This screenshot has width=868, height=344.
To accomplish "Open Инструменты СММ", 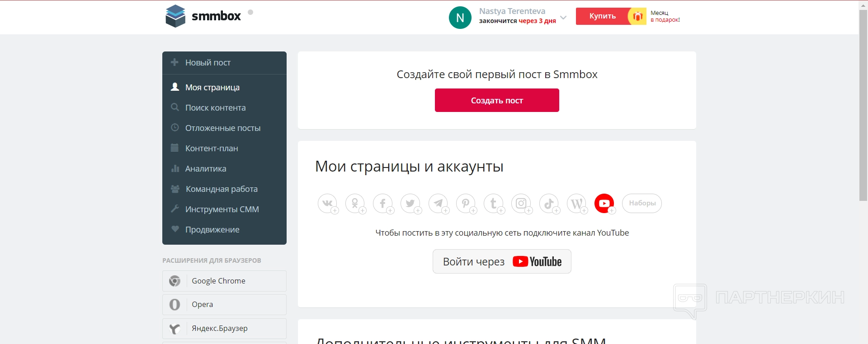I will (224, 209).
